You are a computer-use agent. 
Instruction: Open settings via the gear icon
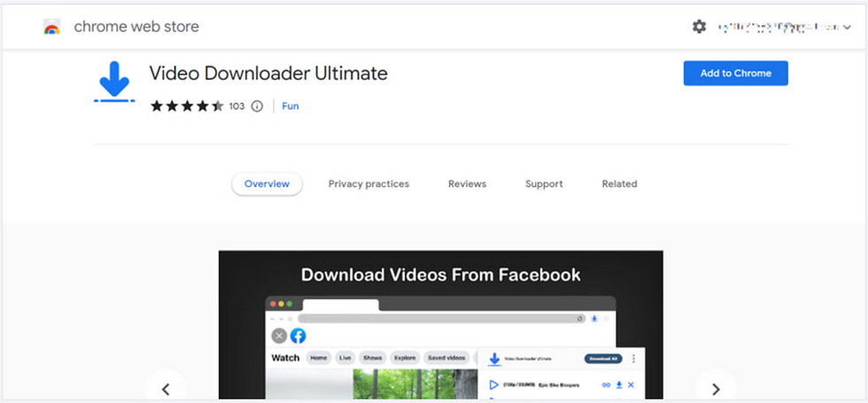coord(699,27)
